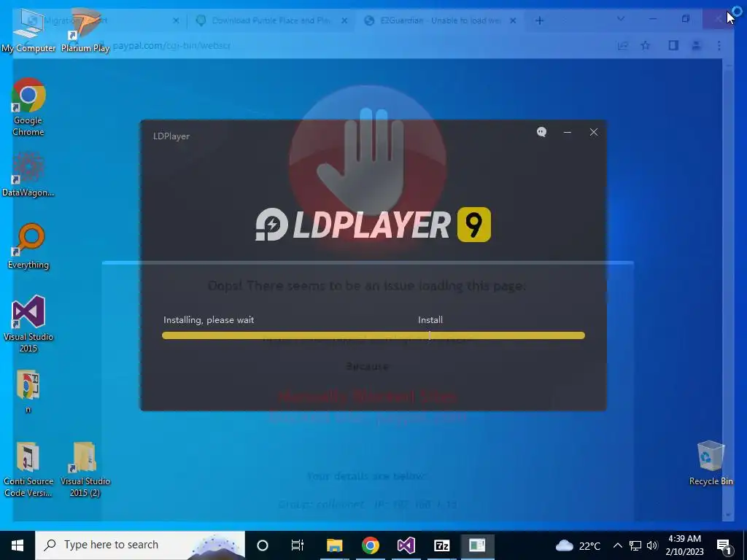Viewport: 747px width, 560px height.
Task: Select the Conti Source Code folder
Action: 28,469
